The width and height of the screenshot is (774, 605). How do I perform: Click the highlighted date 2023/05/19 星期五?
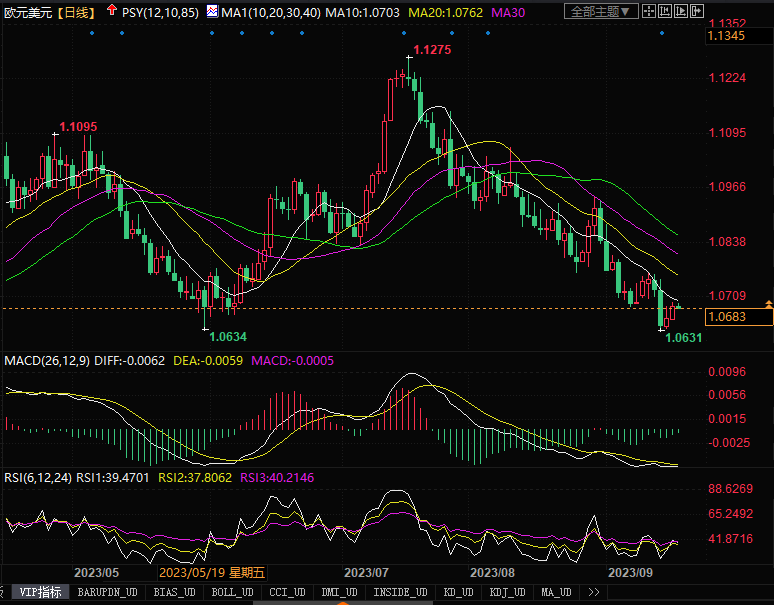coord(211,573)
